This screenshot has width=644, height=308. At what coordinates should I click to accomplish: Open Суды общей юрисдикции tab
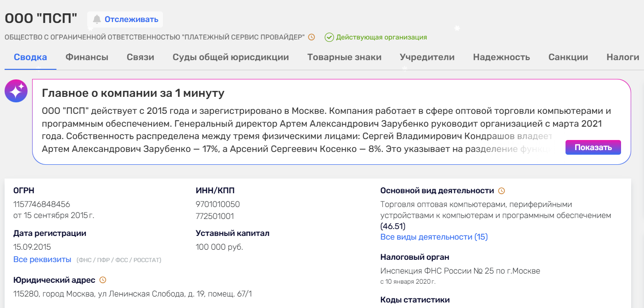(230, 57)
